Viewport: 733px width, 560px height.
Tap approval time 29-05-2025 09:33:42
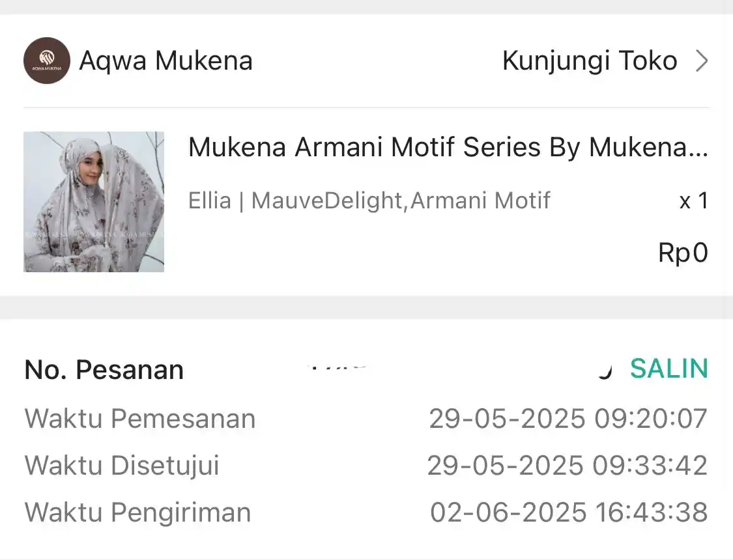568,466
